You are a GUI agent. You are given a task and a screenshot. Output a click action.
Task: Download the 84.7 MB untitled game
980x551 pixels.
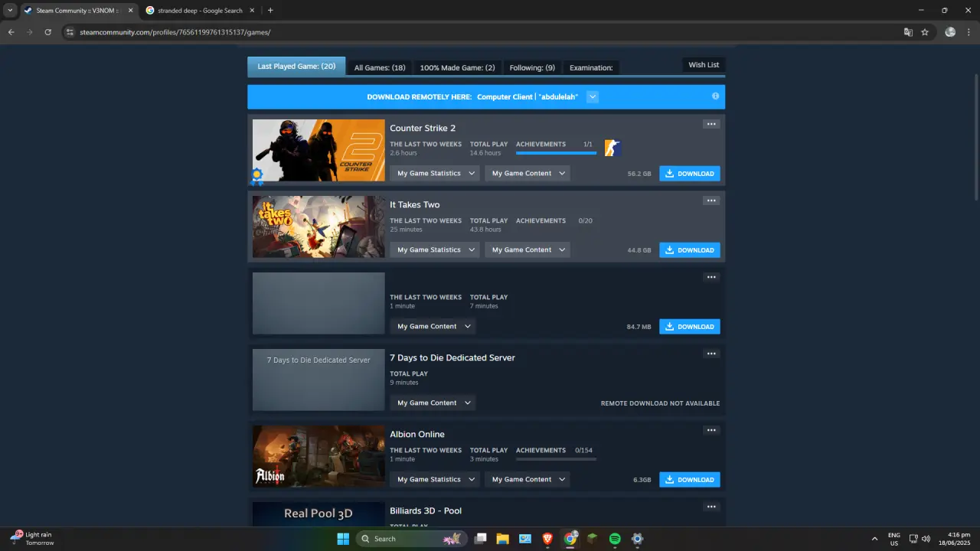pos(690,327)
